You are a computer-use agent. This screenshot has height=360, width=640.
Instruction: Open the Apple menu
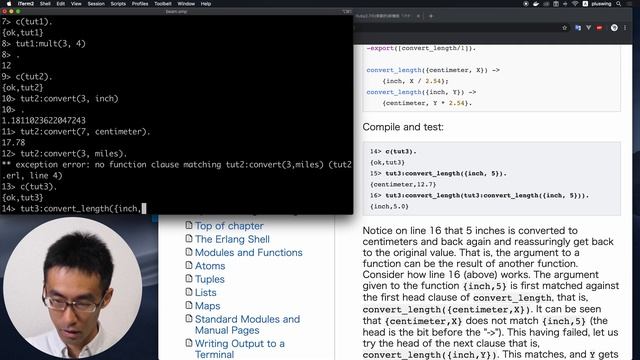pos(9,4)
